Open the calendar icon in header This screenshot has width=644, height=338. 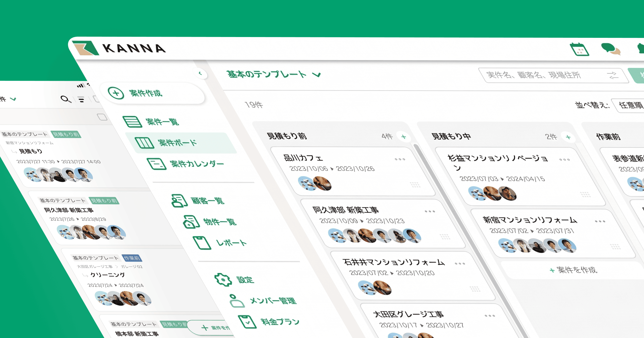[x=579, y=49]
